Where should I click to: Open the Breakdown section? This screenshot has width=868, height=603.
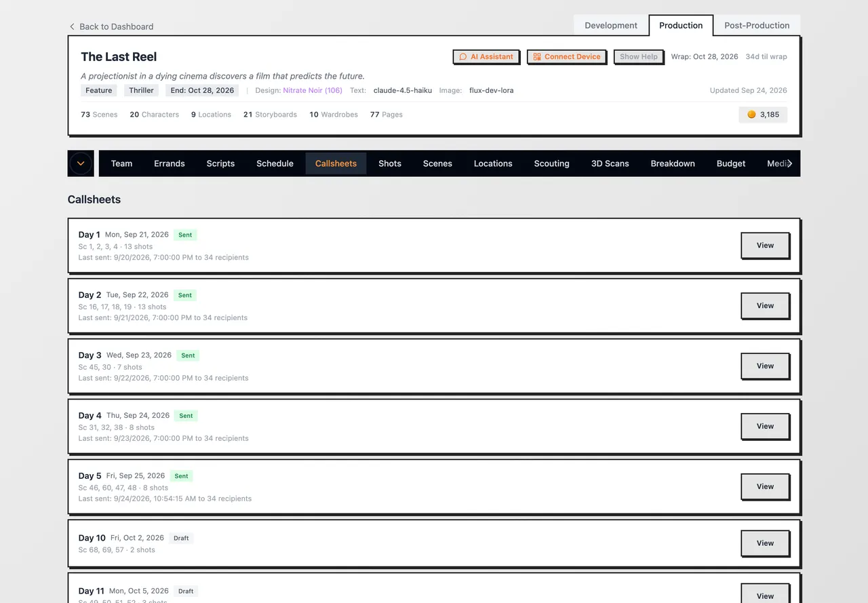coord(673,163)
